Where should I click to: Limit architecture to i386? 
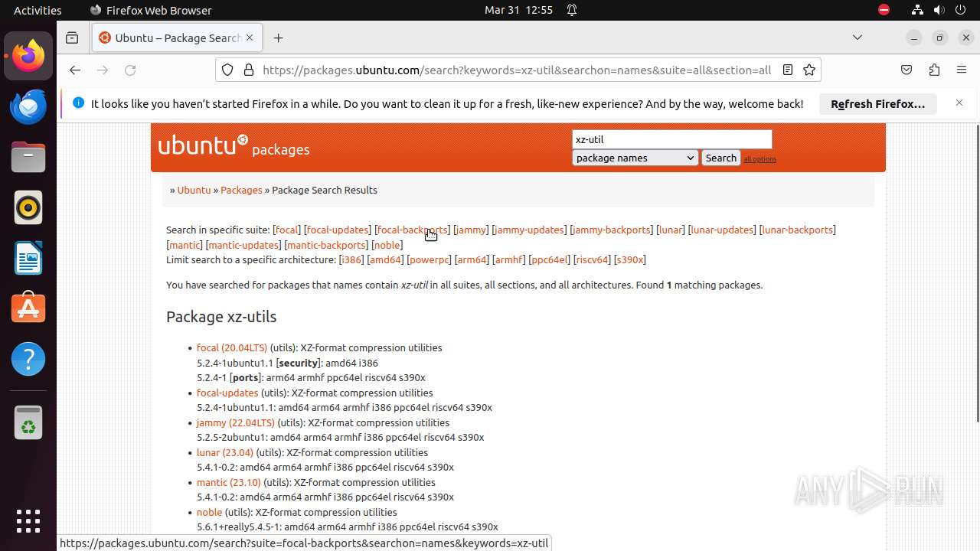pos(351,259)
